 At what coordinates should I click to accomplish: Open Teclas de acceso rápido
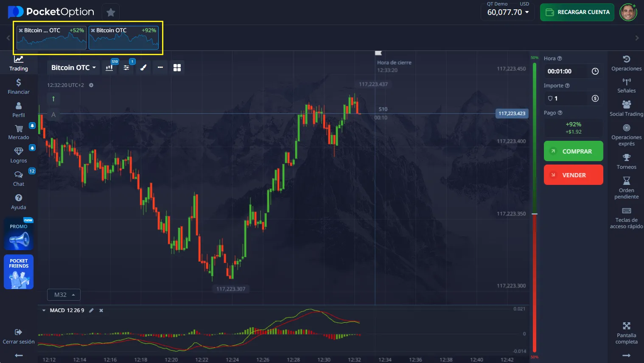point(627,218)
